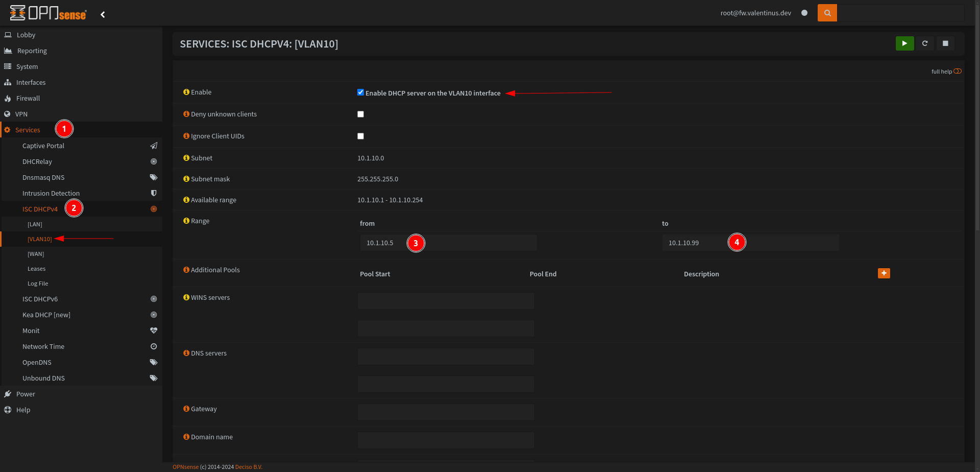Click the info icon next to WINS servers
This screenshot has width=980, height=472.
click(x=186, y=297)
